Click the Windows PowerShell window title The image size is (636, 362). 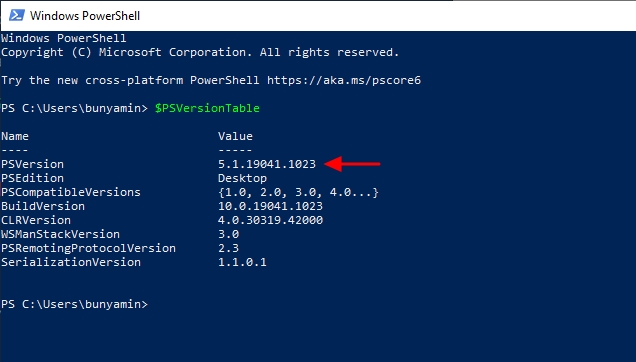click(x=85, y=16)
